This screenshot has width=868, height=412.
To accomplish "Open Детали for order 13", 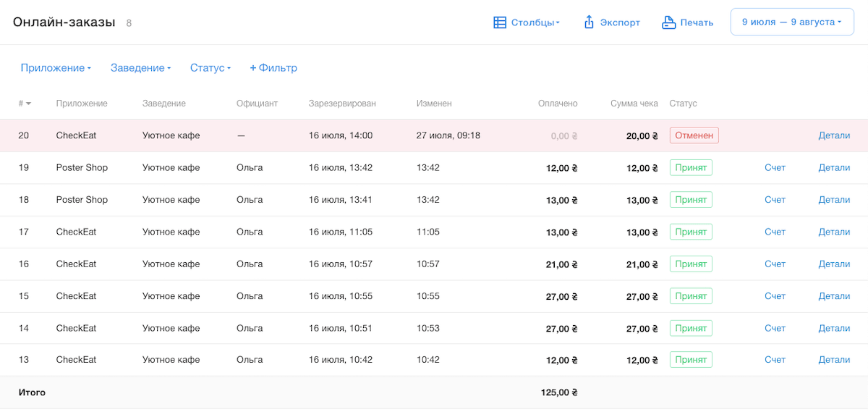I will pyautogui.click(x=834, y=360).
